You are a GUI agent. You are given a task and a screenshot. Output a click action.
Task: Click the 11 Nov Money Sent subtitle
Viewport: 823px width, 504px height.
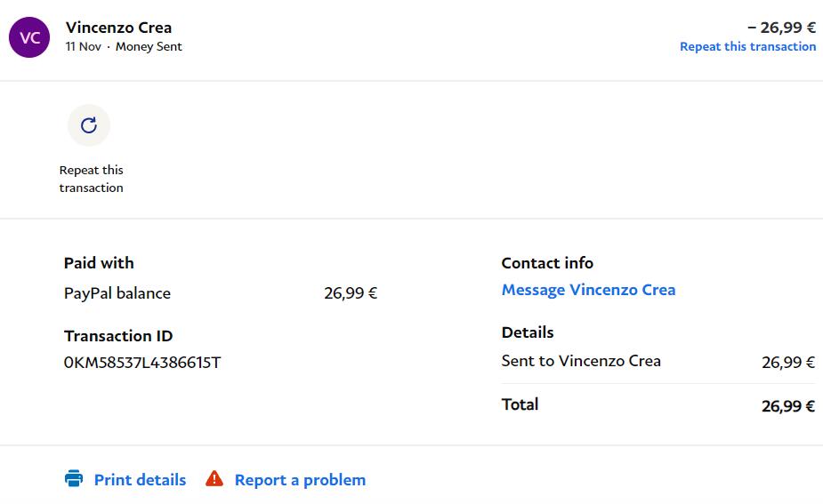coord(124,47)
